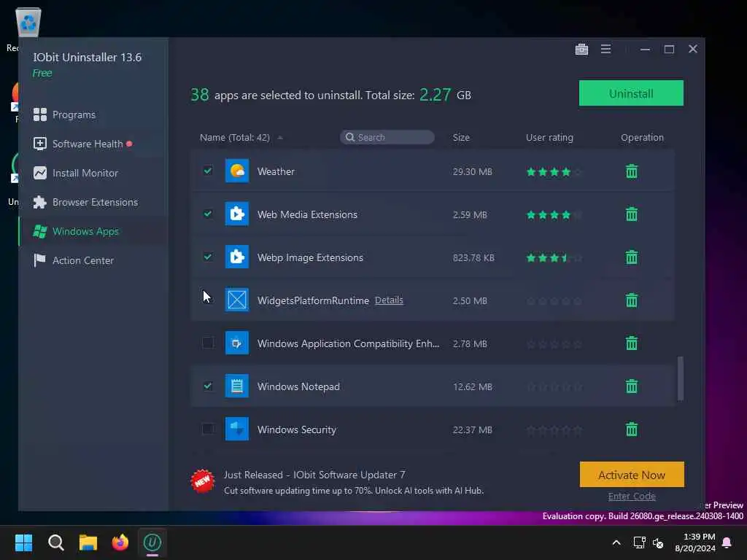Open Action Center section
747x560 pixels.
[x=74, y=260]
